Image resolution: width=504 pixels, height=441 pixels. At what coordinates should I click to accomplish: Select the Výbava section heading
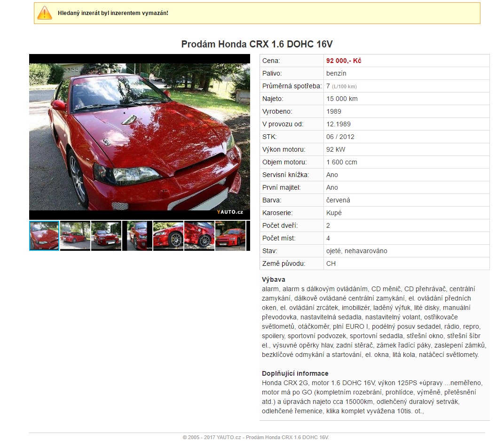274,279
